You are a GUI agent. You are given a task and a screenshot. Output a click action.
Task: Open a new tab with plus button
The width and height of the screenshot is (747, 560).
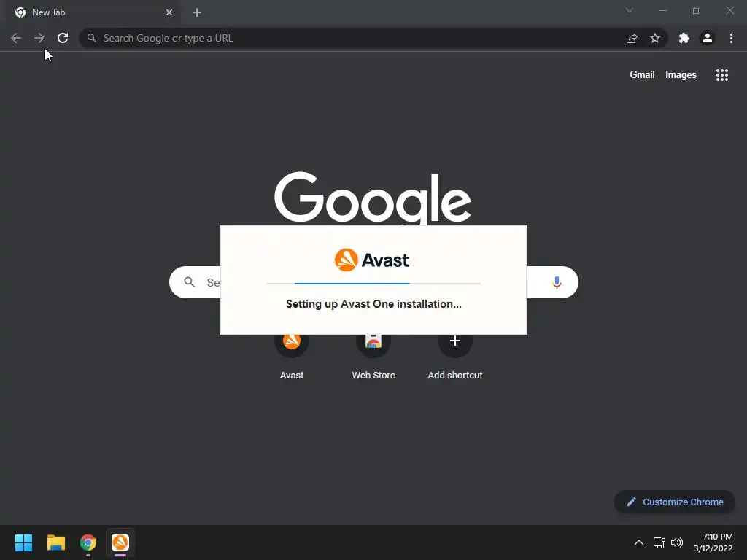click(x=197, y=12)
